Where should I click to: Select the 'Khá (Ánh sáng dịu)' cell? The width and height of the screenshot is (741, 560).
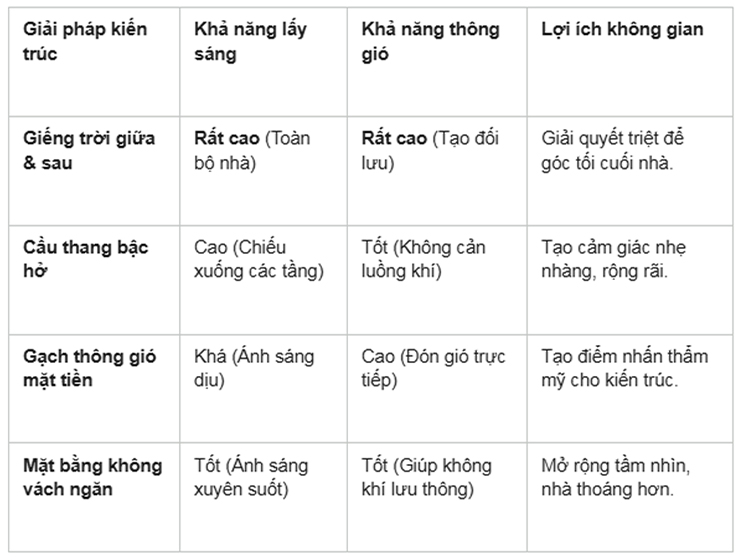(x=263, y=389)
